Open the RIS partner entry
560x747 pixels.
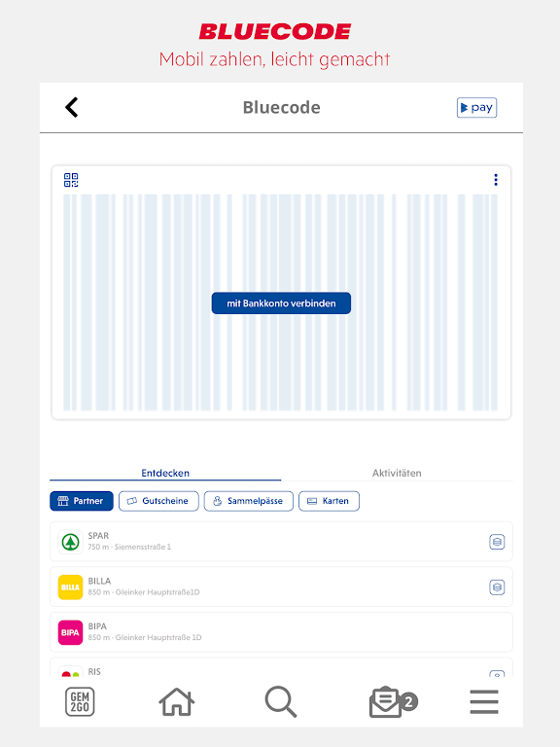coord(281,668)
